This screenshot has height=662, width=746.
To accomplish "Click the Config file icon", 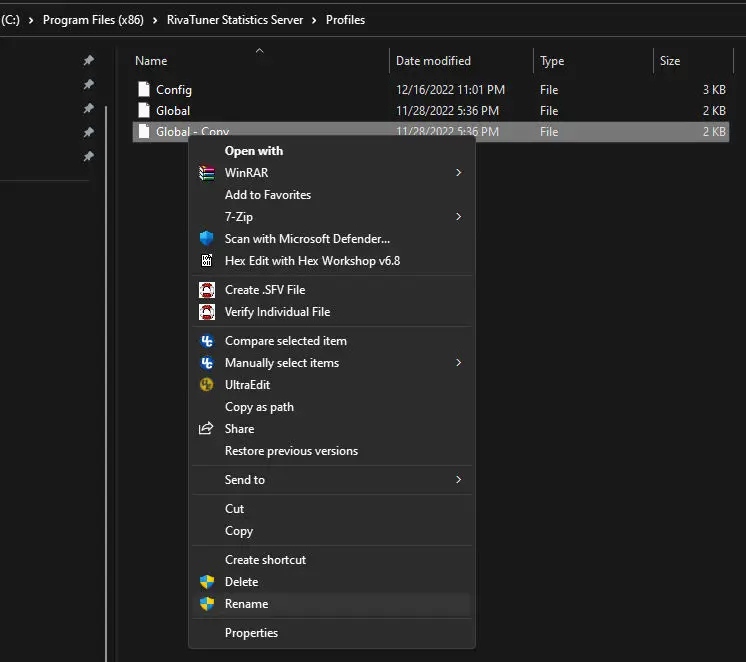I will click(144, 89).
